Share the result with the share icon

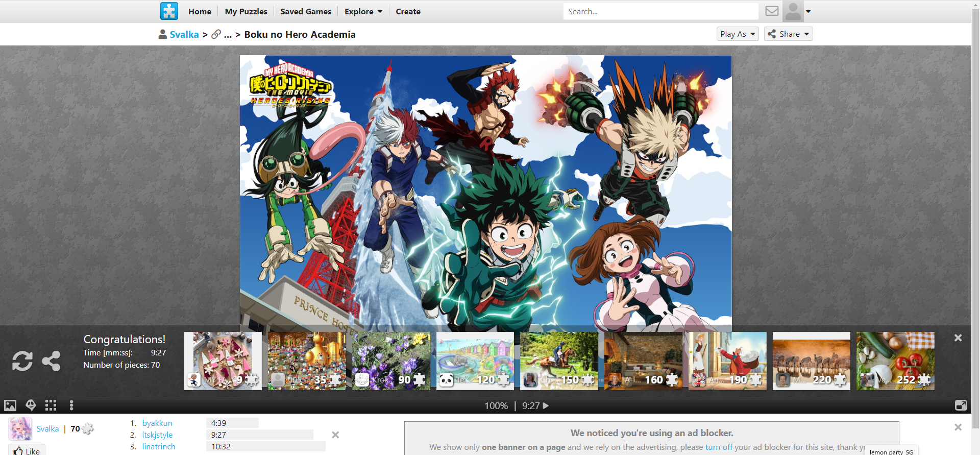[51, 361]
